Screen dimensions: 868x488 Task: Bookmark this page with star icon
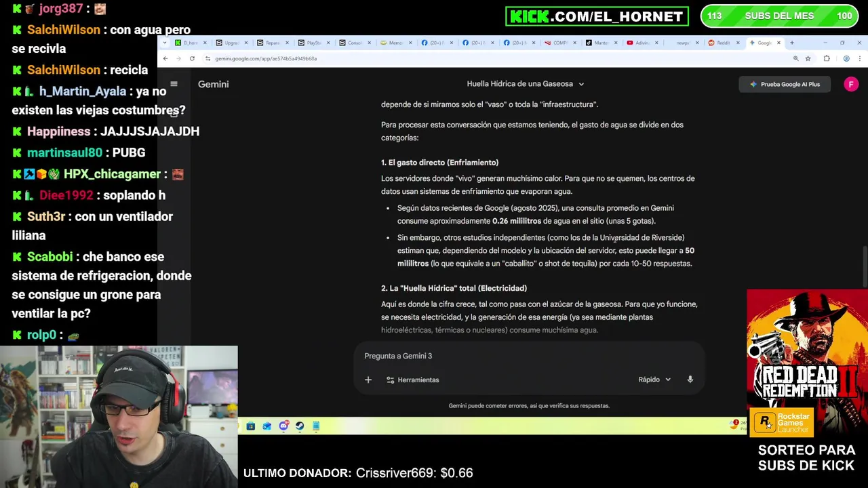click(x=808, y=59)
